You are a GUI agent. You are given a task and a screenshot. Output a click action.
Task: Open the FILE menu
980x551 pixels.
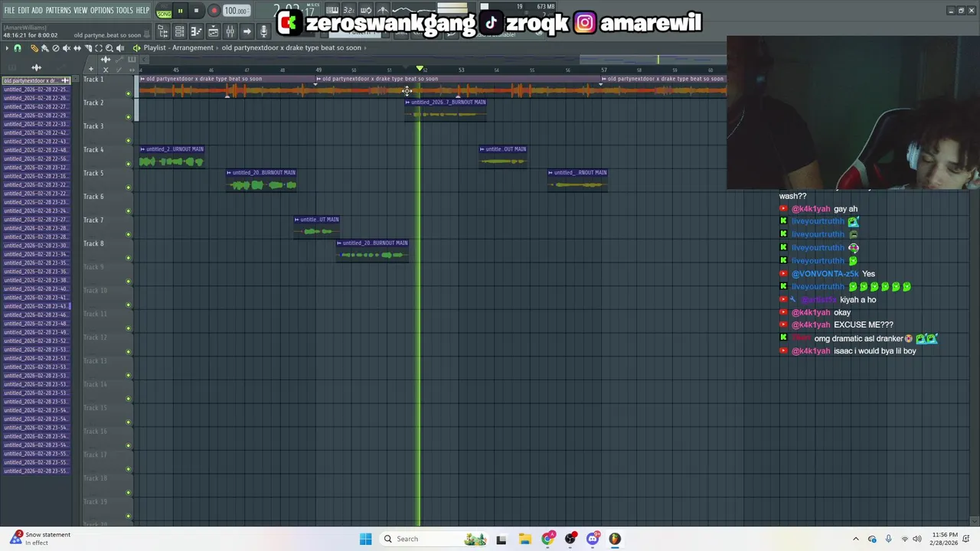[9, 10]
